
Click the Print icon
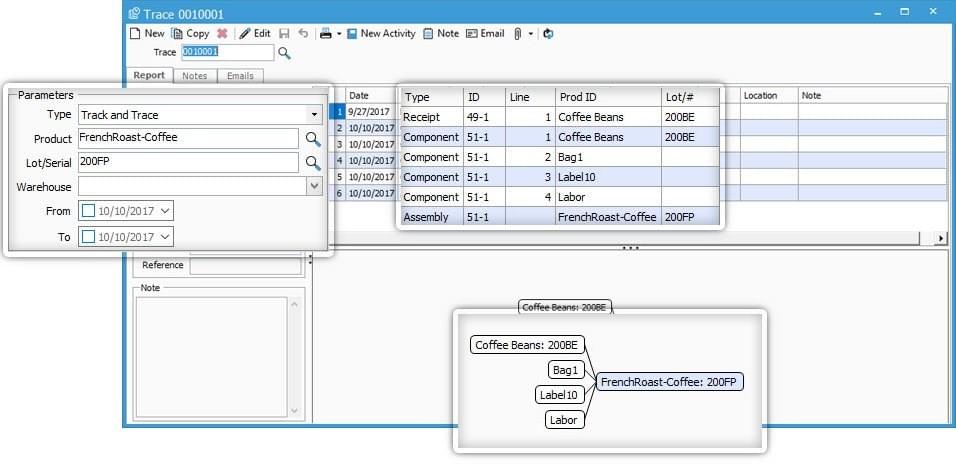coord(326,34)
